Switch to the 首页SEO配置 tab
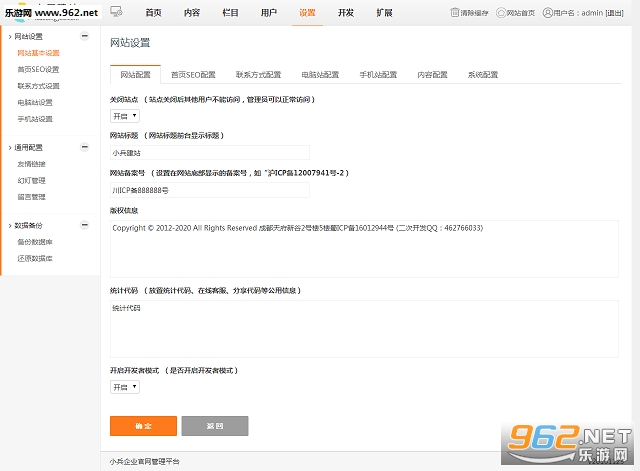 click(193, 75)
